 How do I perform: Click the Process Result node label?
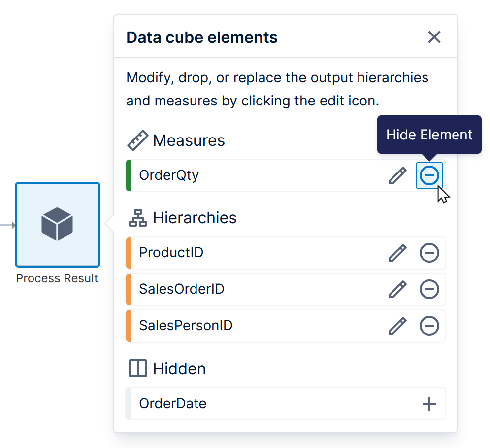[x=57, y=278]
